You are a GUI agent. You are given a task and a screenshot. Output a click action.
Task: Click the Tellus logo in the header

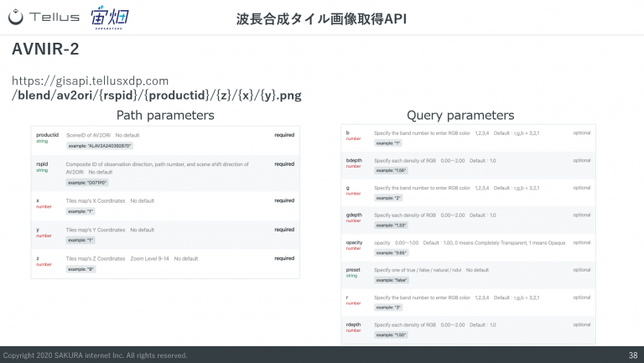(x=44, y=18)
